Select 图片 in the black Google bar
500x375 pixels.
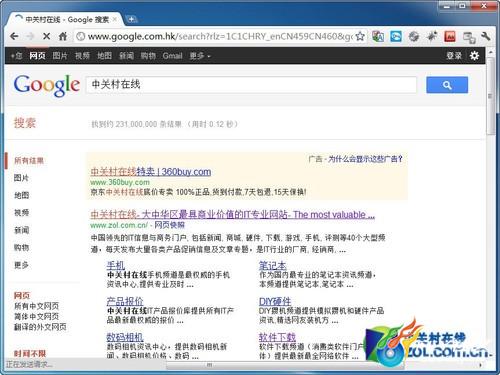pos(60,56)
